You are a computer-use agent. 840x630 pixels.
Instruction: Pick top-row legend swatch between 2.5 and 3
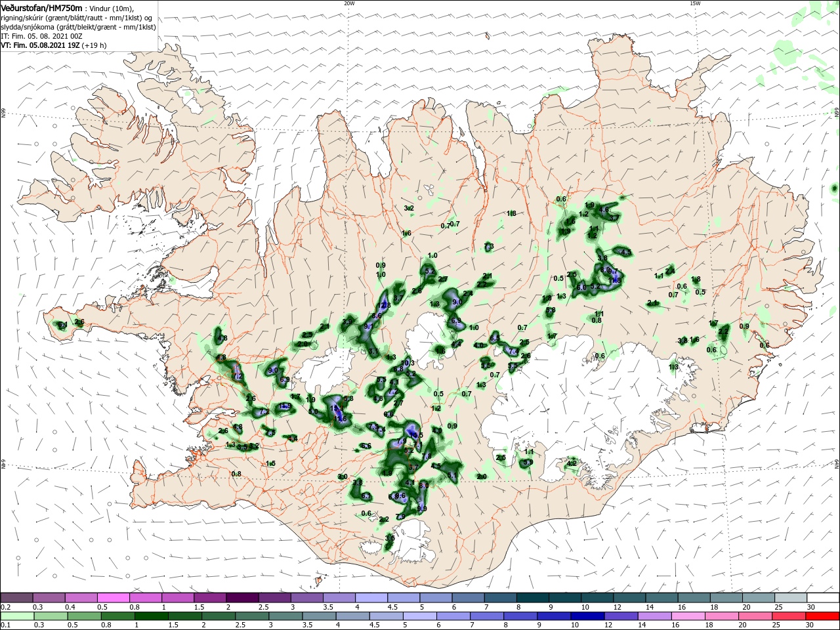point(274,597)
